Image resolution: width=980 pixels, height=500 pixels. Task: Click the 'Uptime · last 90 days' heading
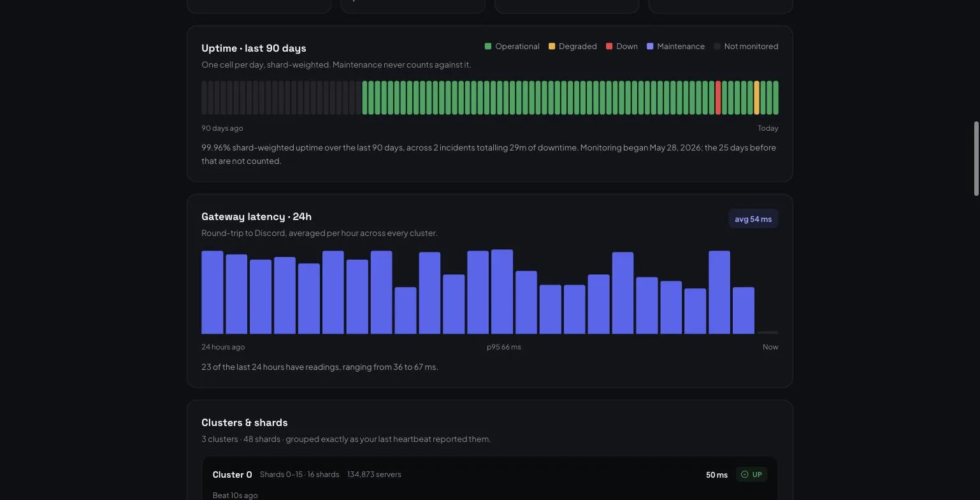point(254,48)
